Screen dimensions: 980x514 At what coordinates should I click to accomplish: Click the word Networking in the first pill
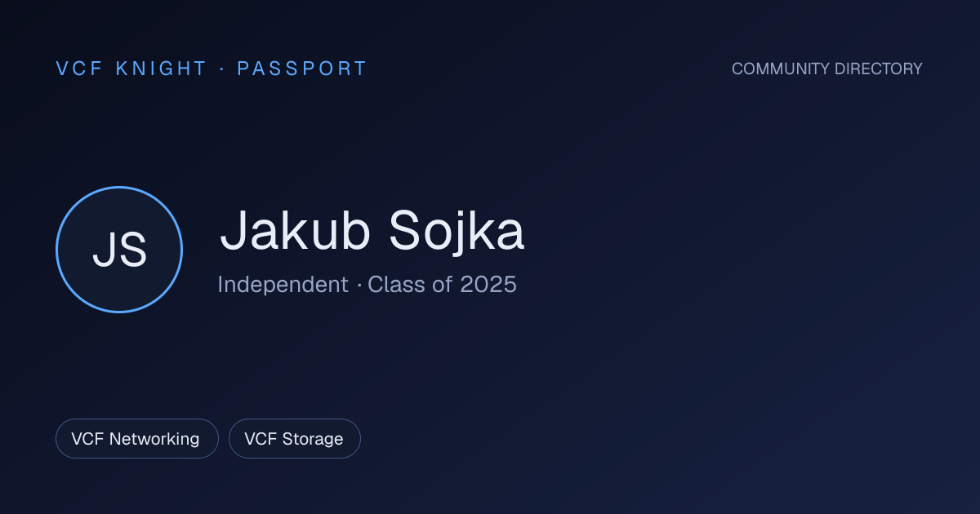[x=154, y=439]
